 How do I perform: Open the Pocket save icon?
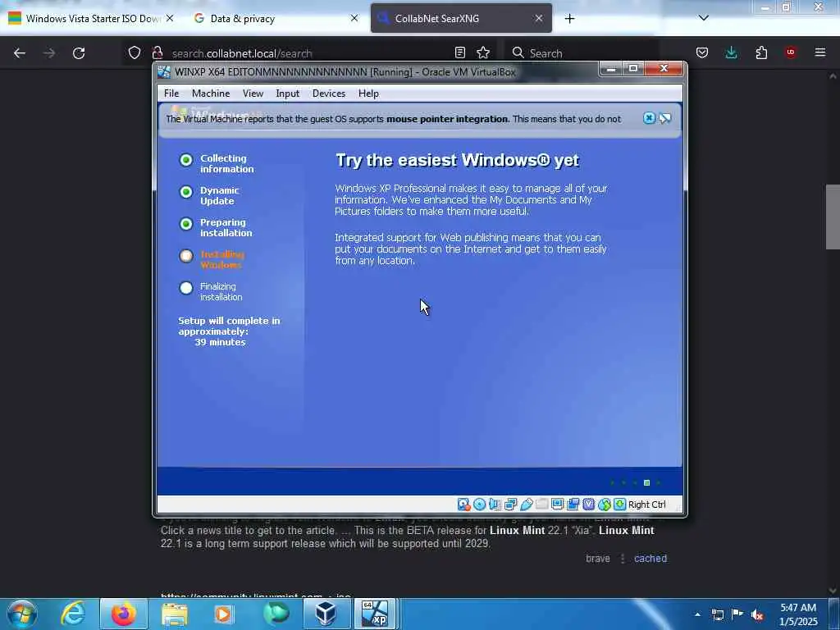click(x=702, y=52)
